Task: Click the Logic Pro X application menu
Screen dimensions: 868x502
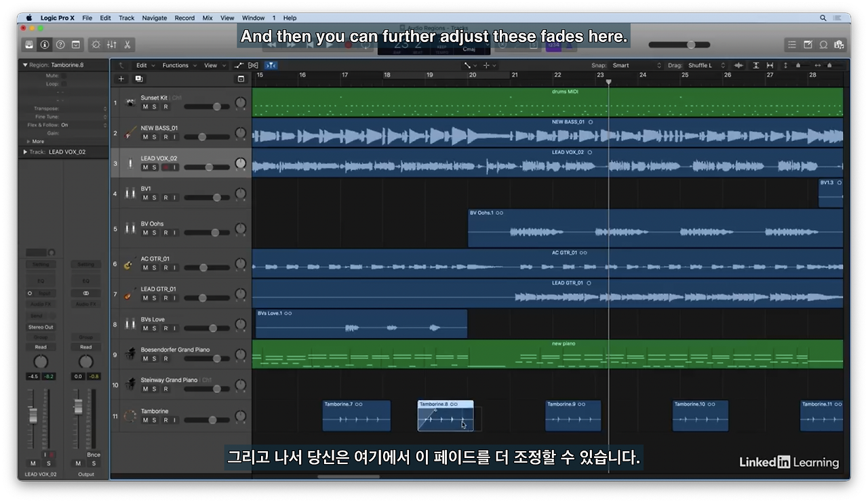Action: [56, 18]
